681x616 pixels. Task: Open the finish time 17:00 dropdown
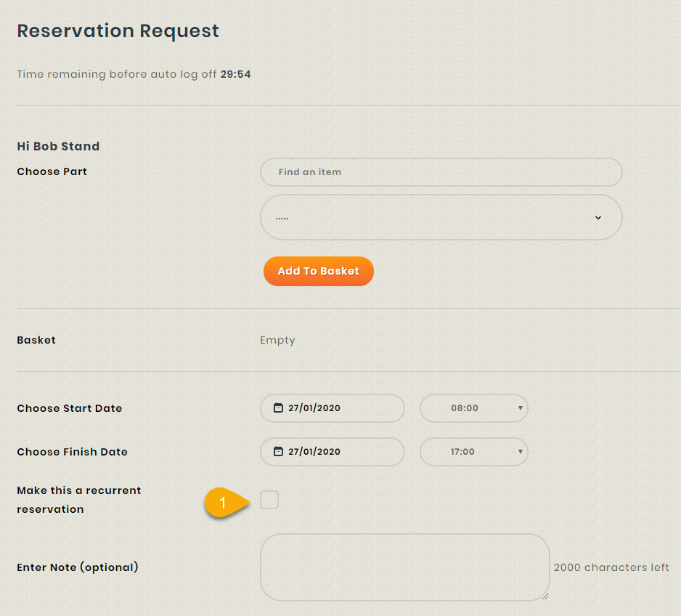point(473,452)
